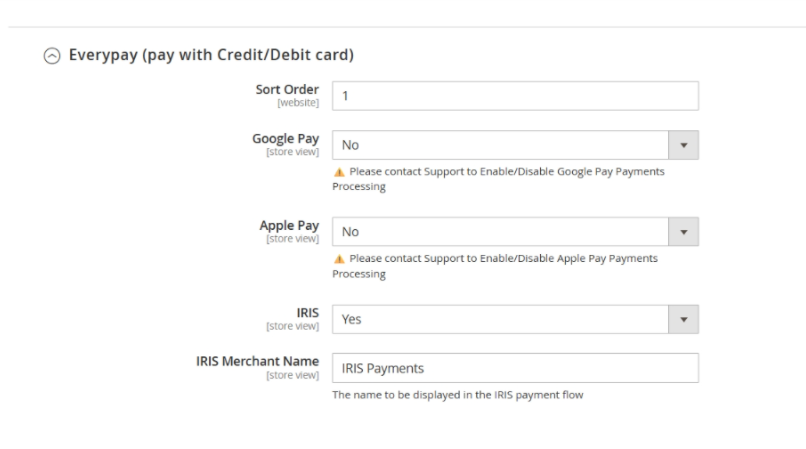Open the IRIS "Yes" select box
The height and width of the screenshot is (449, 806).
[500, 319]
